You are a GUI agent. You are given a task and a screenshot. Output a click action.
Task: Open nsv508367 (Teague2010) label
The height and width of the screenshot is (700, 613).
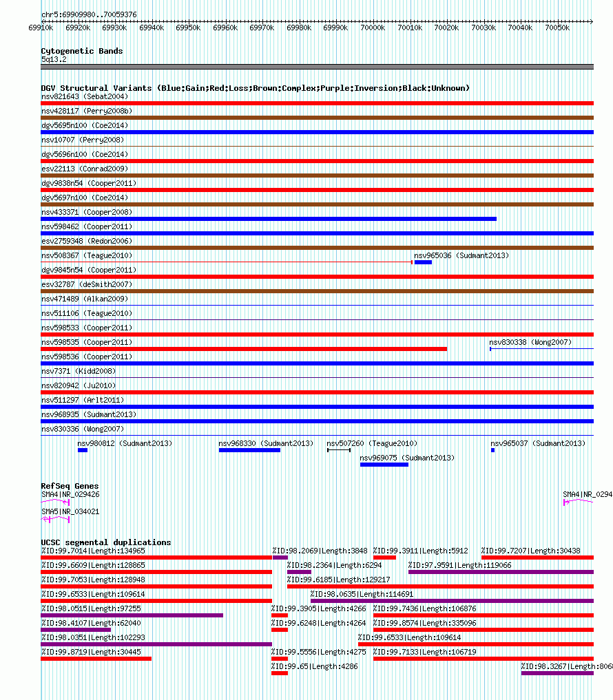[87, 255]
